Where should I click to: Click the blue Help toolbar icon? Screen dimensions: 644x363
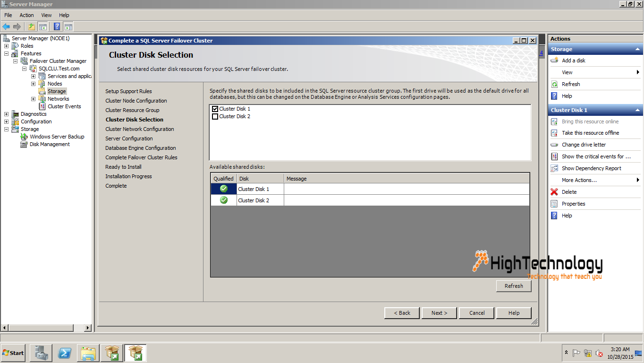coord(57,26)
